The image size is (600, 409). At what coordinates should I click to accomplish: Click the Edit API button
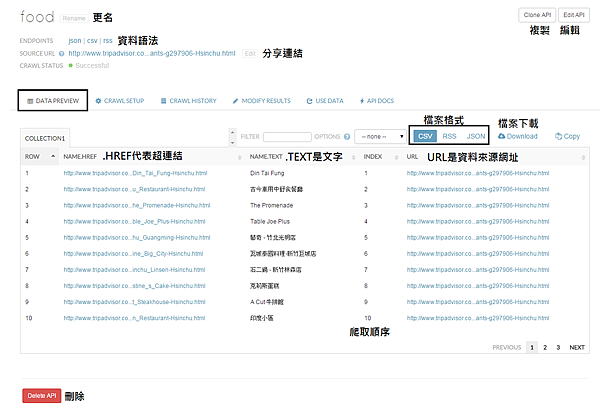pyautogui.click(x=574, y=15)
